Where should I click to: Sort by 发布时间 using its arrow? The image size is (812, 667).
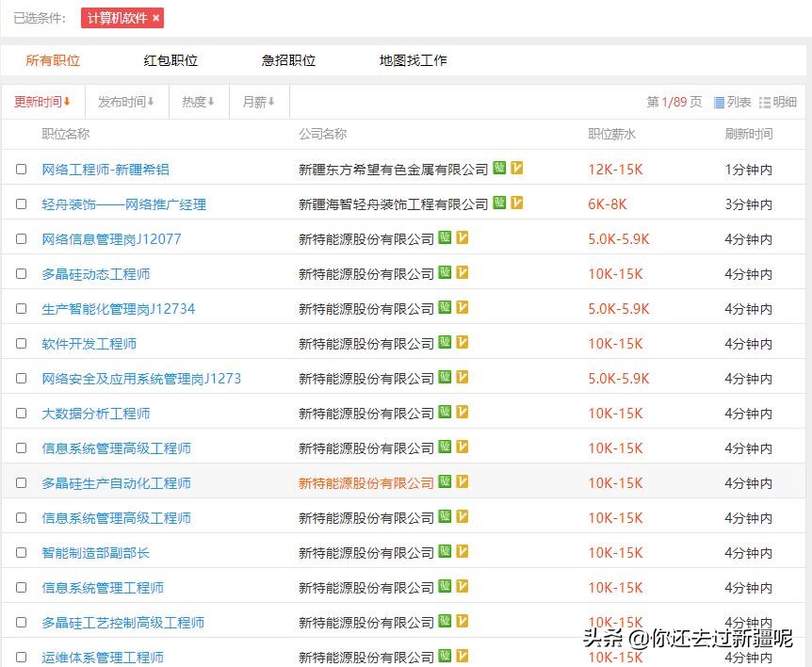click(x=126, y=104)
